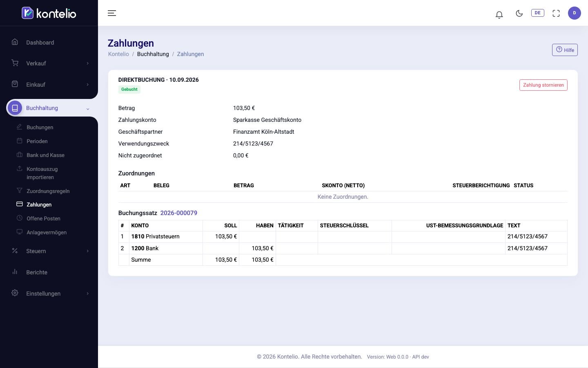Collapse the Buchhaltung submenu chevron
This screenshot has width=588, height=368.
87,109
